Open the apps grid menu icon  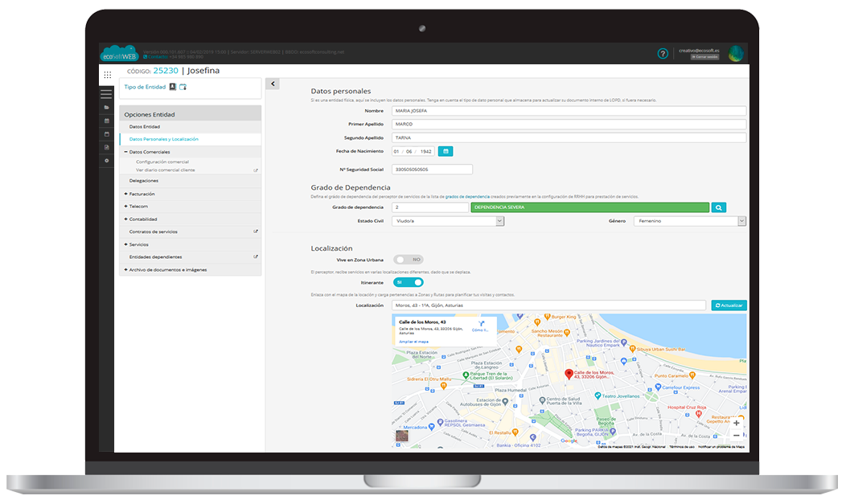click(x=108, y=75)
